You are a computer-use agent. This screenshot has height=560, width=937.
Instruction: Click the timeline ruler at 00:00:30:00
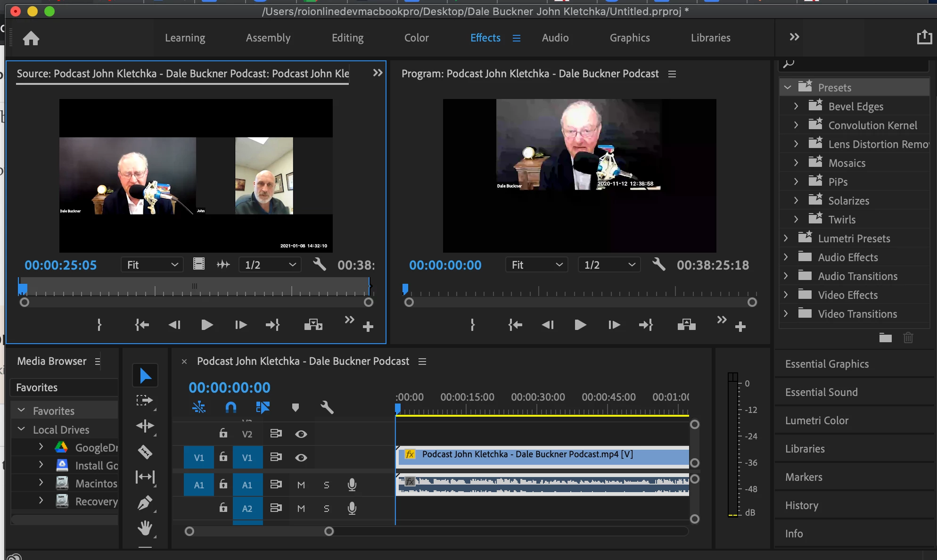538,398
